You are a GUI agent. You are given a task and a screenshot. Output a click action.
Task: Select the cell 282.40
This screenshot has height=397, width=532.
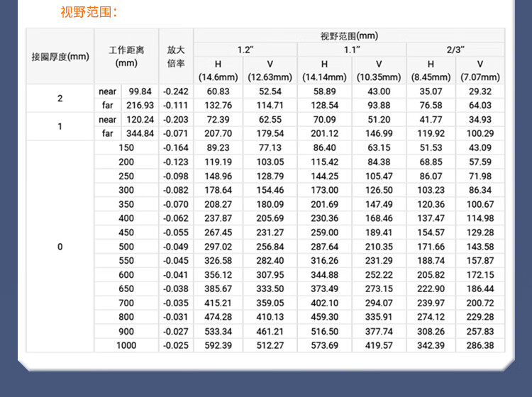tap(270, 261)
